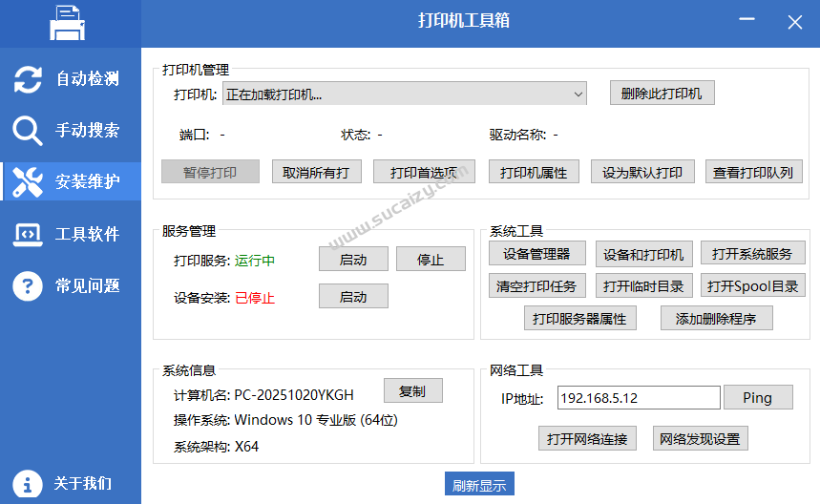Click 查看打印队列 button
This screenshot has width=820, height=504.
753,172
